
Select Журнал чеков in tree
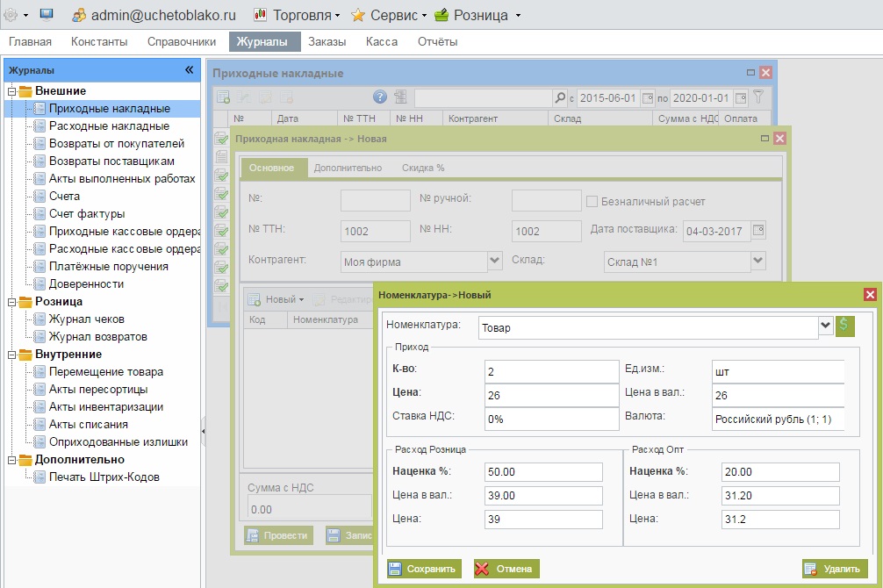[87, 319]
